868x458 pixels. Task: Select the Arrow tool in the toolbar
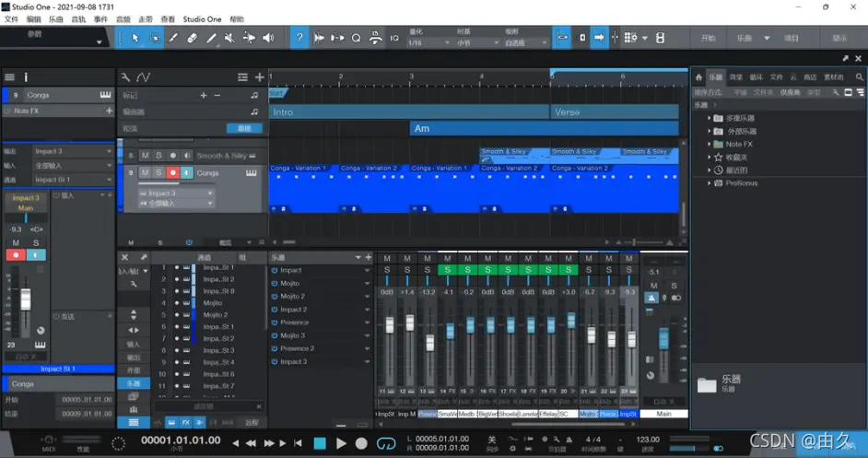[135, 38]
